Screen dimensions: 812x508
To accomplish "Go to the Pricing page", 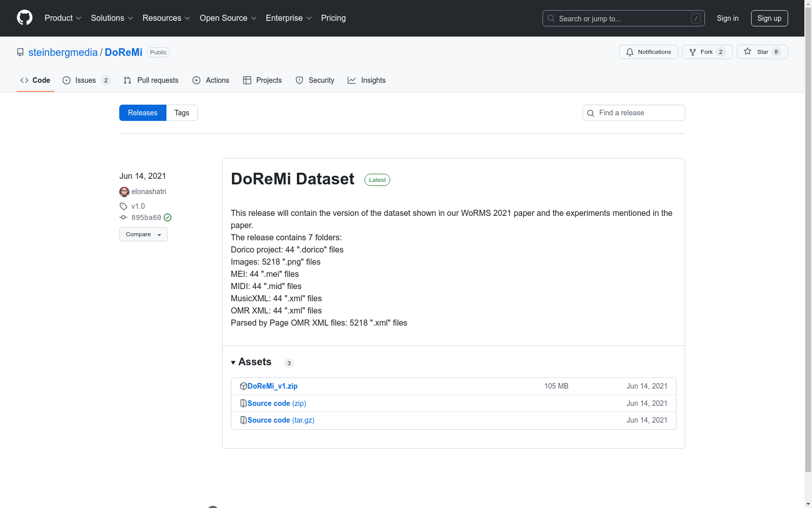I will 333,18.
